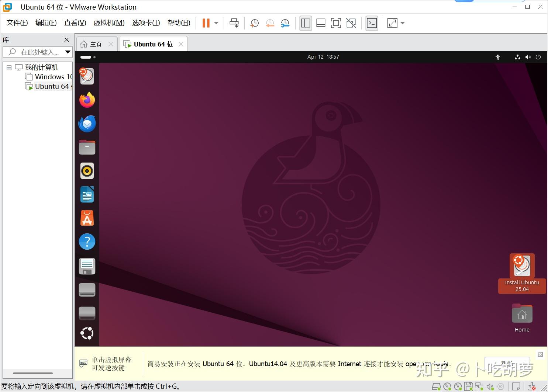Launch Firefox from the Ubuntu dock

point(87,100)
